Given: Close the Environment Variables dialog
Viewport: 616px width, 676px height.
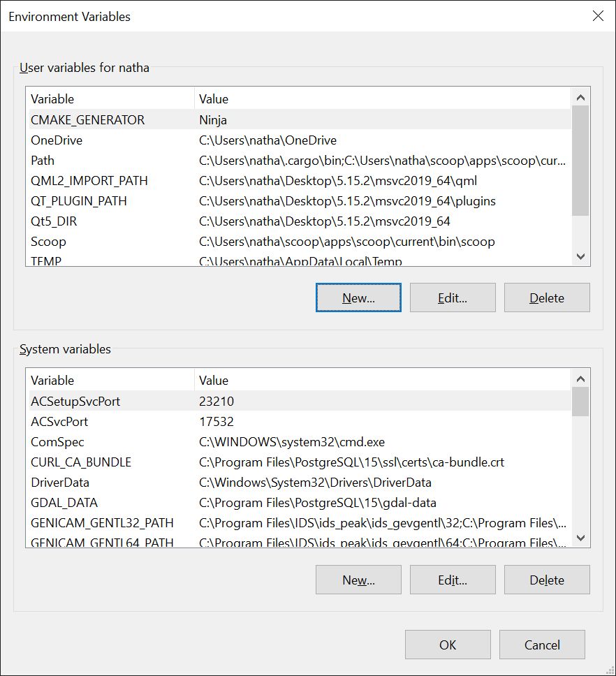Looking at the screenshot, I should (x=598, y=16).
